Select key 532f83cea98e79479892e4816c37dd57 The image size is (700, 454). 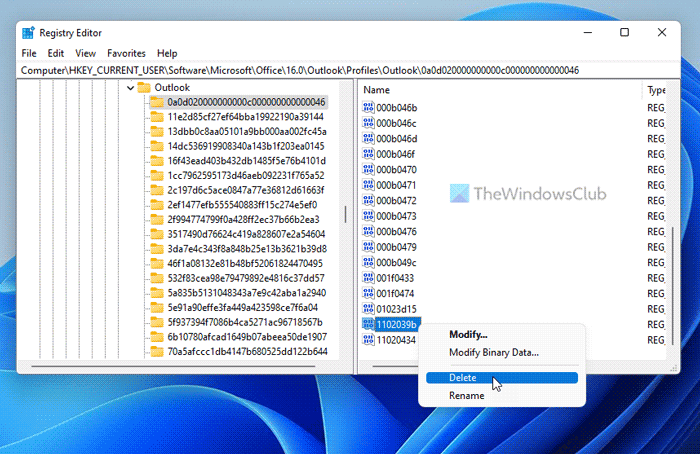pyautogui.click(x=246, y=278)
